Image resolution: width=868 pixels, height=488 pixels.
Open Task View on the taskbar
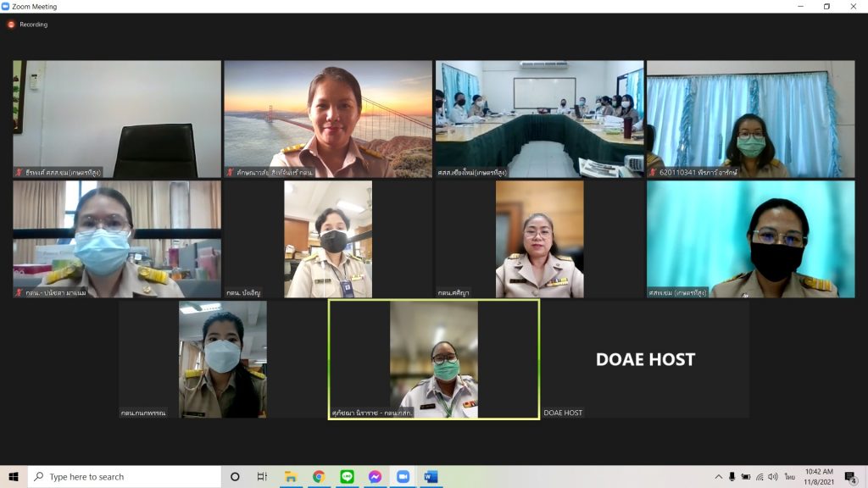(x=263, y=477)
